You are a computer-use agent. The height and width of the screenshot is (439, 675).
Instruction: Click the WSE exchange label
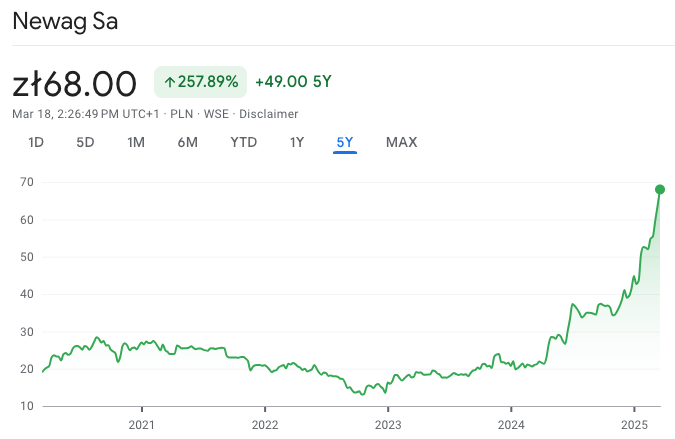(x=215, y=114)
